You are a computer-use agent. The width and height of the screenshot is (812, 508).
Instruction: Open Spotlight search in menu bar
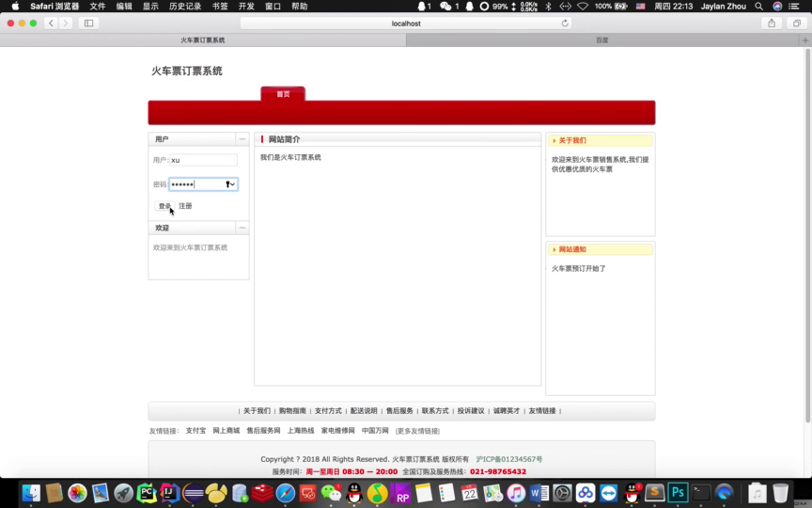pos(758,7)
